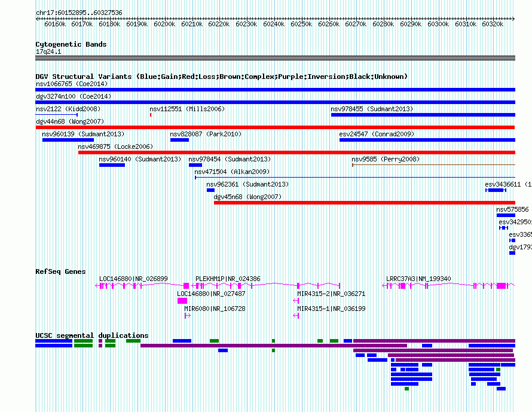Click the LOC146880|NR_027487 label
The width and height of the screenshot is (532, 412).
[x=211, y=294]
